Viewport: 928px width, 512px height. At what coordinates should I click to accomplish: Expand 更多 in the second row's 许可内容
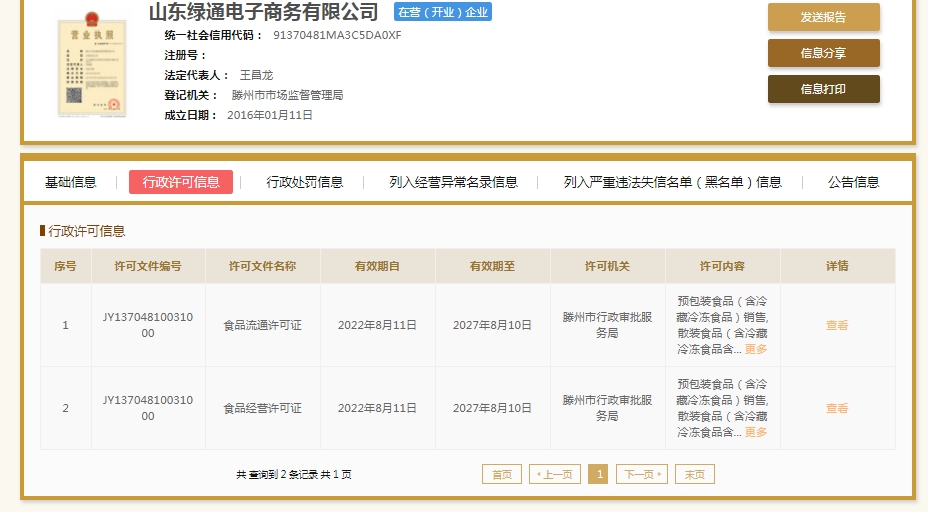[756, 432]
